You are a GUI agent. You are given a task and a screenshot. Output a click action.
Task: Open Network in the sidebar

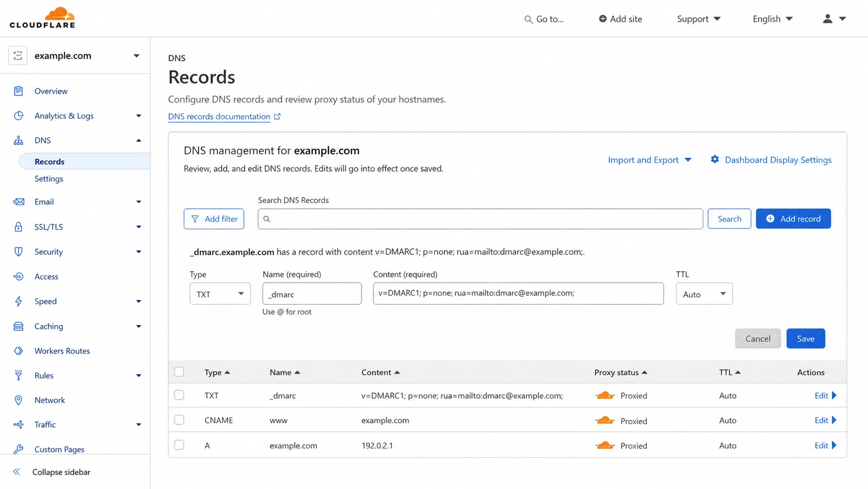50,400
